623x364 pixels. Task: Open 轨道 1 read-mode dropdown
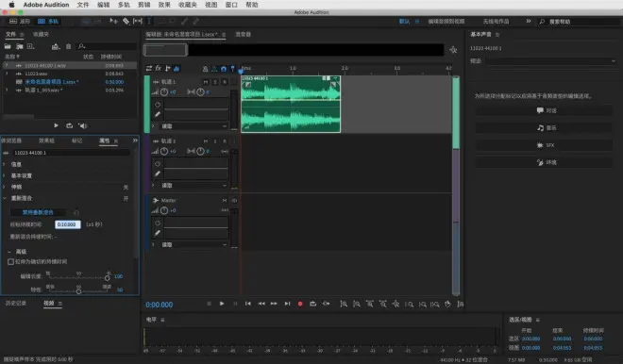coord(194,126)
